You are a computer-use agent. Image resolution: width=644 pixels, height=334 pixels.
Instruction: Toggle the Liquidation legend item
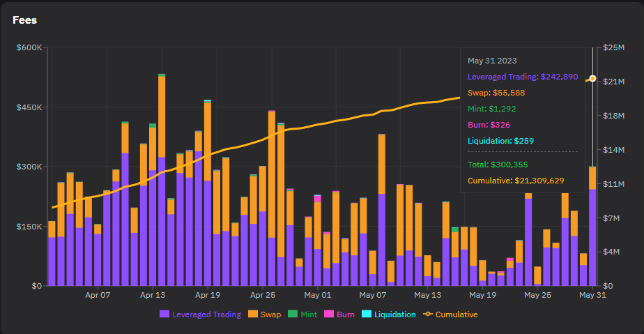point(388,314)
